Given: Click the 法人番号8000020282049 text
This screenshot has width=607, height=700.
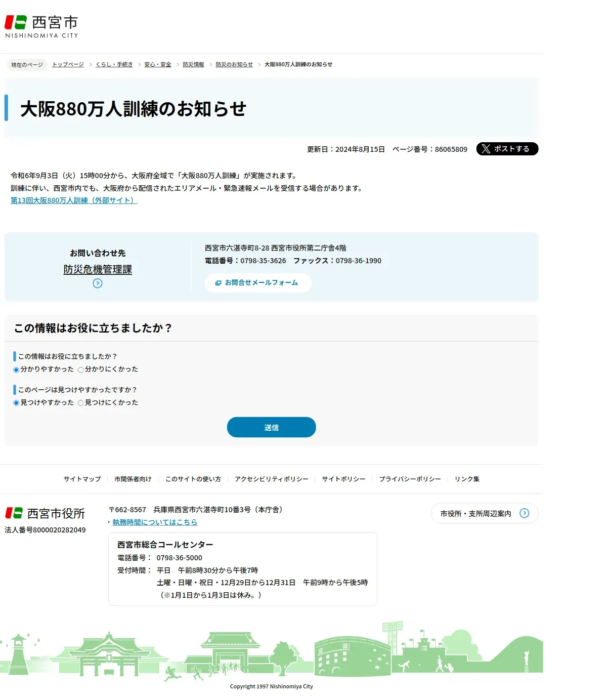Looking at the screenshot, I should pos(45,530).
